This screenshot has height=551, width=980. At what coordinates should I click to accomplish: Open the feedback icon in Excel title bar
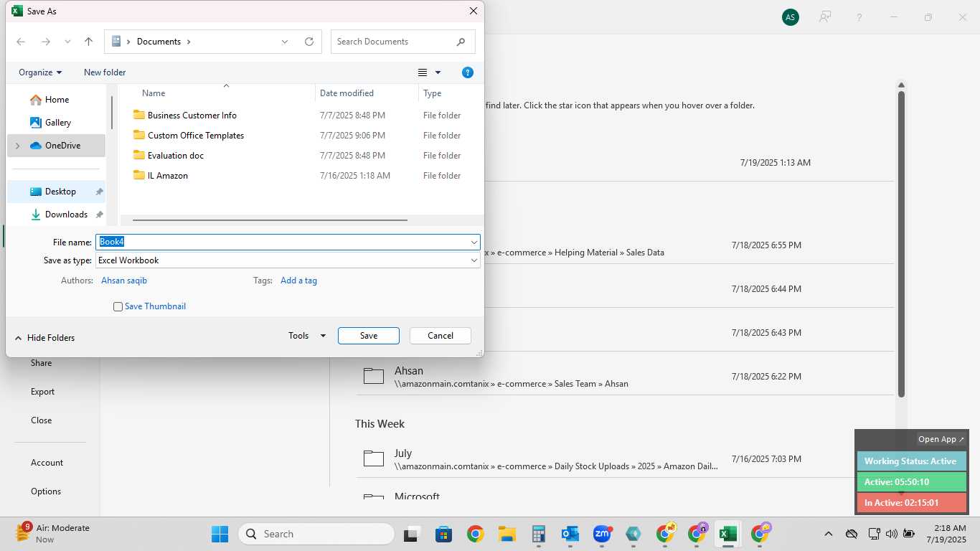tap(825, 17)
